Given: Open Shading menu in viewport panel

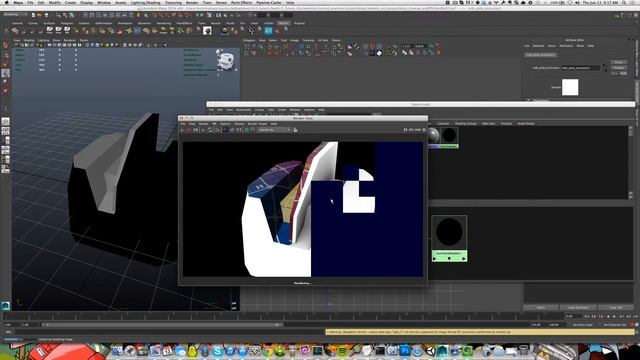Looking at the screenshot, I should (29, 40).
